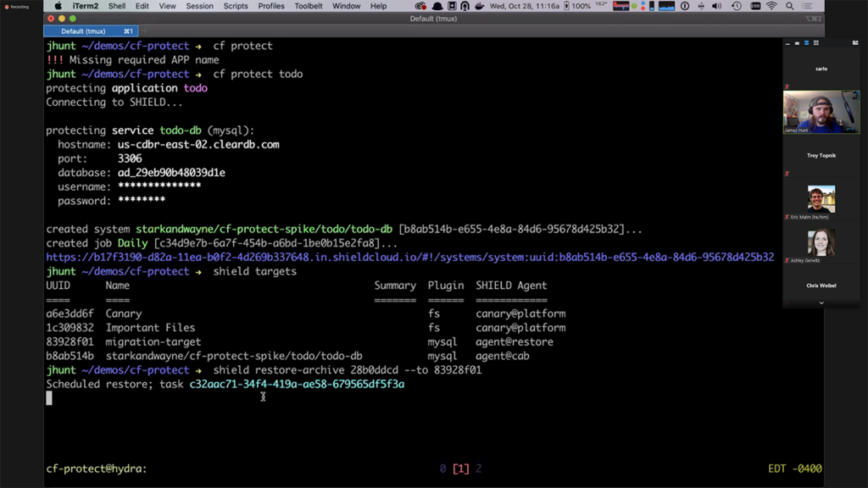
Task: Minimize the Zoom participant video panel
Action: pos(787,42)
